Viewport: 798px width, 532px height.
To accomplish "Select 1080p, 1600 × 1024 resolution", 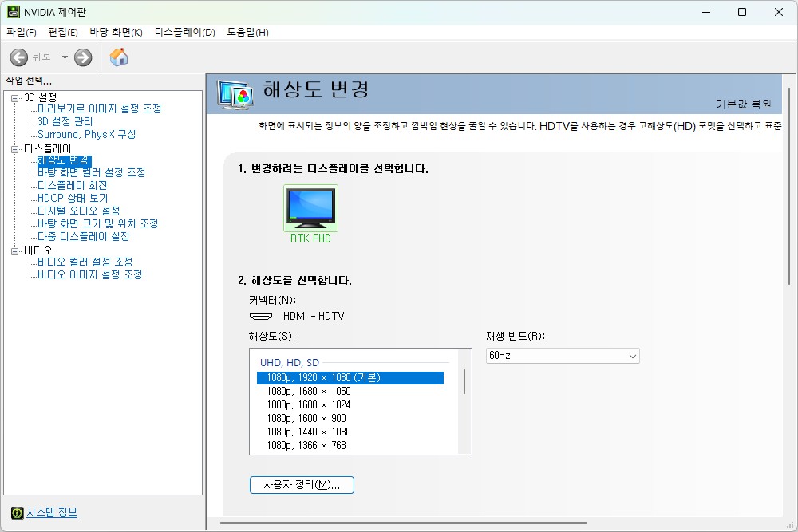I will (x=350, y=405).
